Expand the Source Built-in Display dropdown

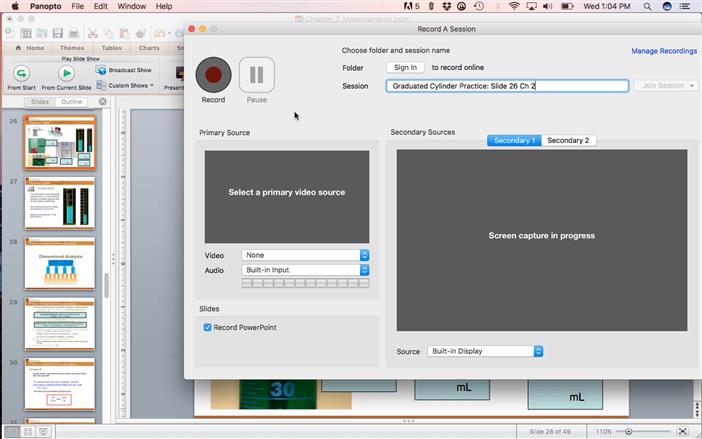pos(485,351)
